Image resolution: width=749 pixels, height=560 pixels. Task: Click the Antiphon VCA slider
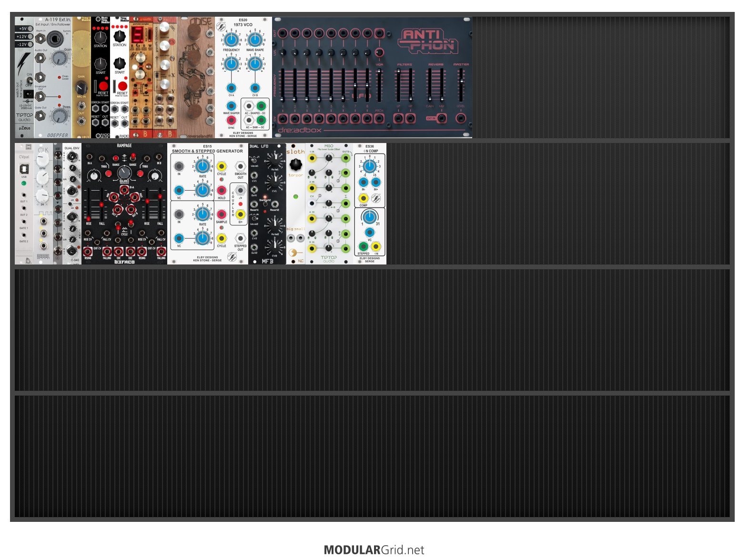tap(379, 85)
